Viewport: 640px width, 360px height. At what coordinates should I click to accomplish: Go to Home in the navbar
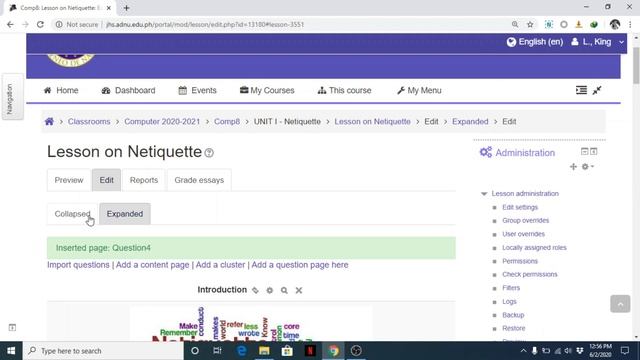click(x=61, y=90)
